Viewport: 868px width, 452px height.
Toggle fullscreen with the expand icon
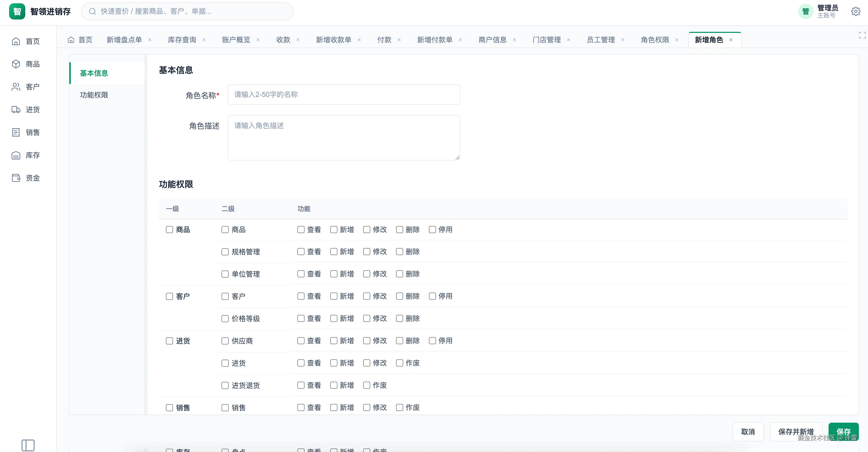pyautogui.click(x=862, y=35)
